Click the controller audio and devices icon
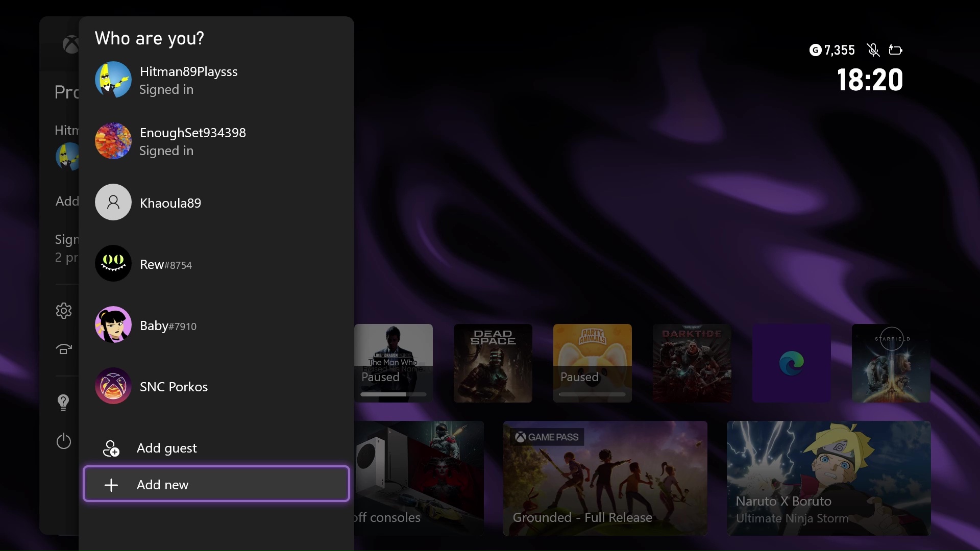 coord(63,349)
